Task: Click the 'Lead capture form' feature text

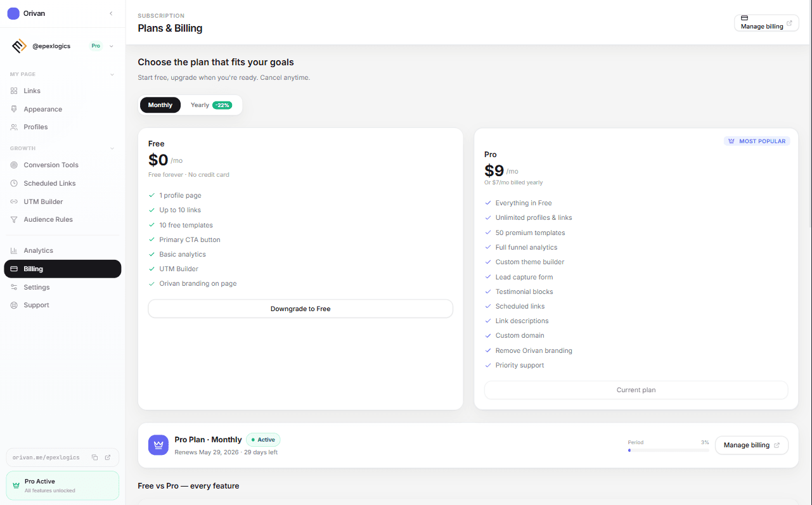Action: click(524, 277)
